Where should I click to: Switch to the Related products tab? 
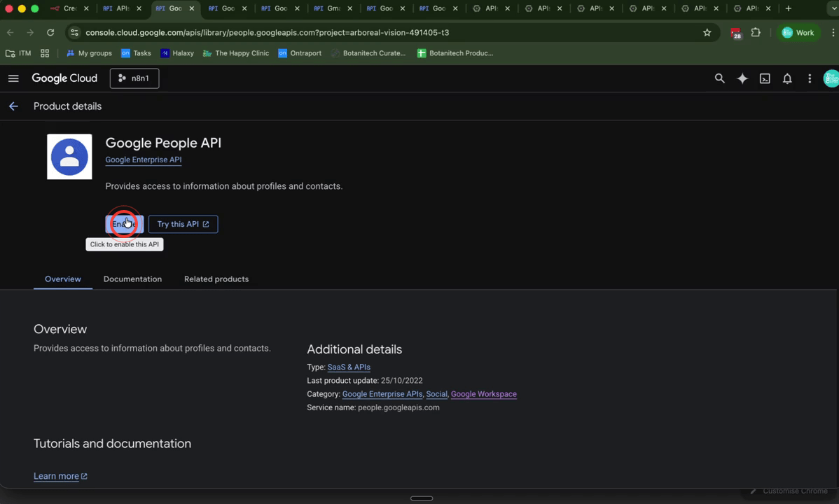[216, 279]
